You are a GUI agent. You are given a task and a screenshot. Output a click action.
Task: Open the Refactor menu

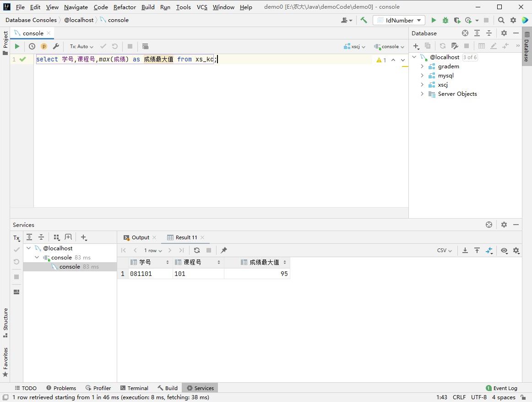[125, 7]
